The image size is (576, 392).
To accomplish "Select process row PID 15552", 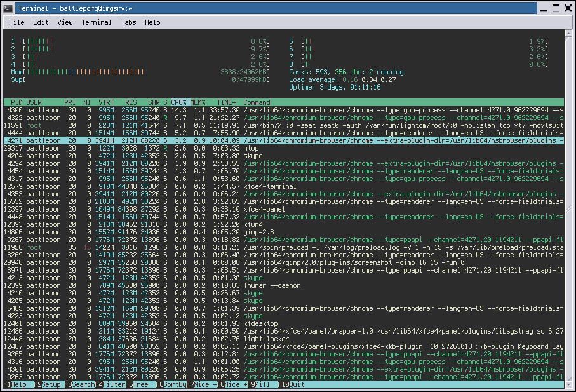I will point(284,201).
